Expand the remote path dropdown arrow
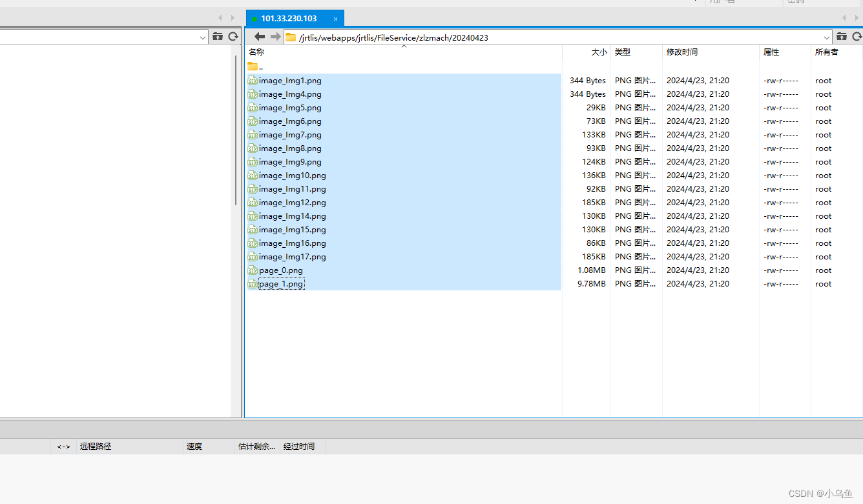Screen dimensions: 863x504 pos(827,37)
